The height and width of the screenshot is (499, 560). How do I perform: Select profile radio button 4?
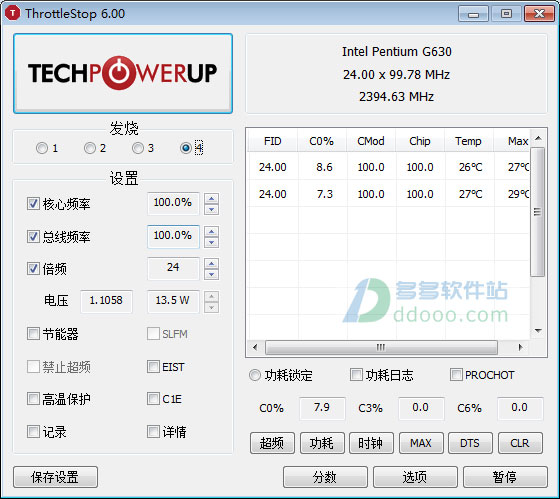(x=186, y=148)
